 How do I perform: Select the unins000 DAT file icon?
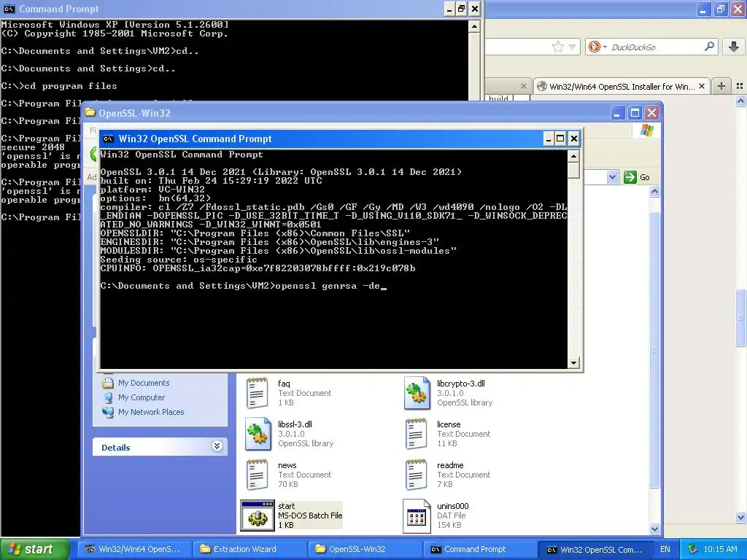click(x=417, y=516)
